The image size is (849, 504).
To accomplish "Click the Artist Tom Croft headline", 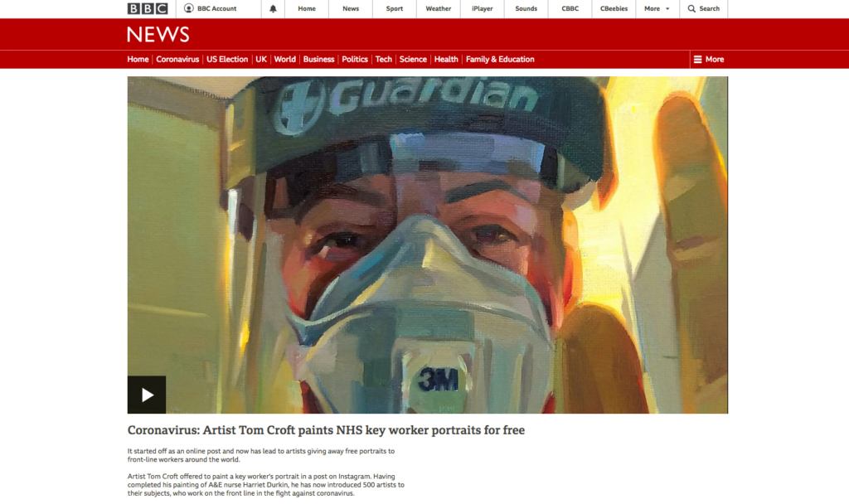I will [x=326, y=430].
